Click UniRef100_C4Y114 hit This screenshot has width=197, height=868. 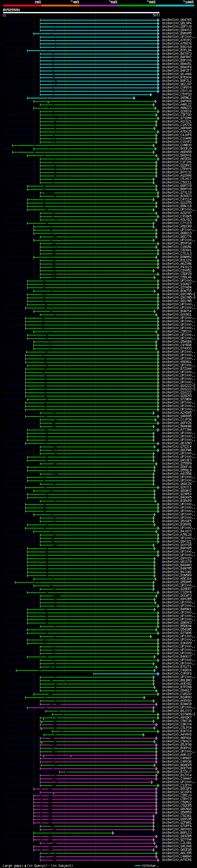176,199
